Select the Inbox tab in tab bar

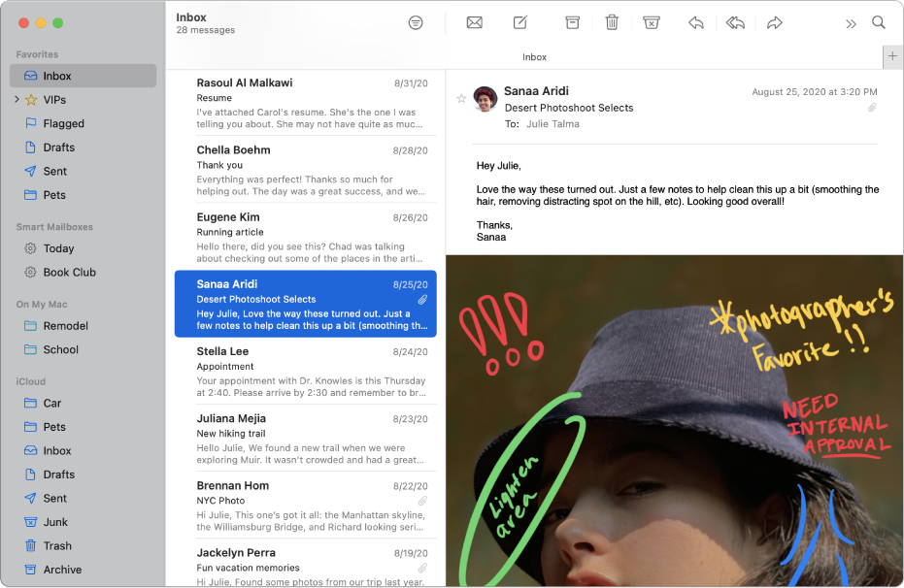point(534,57)
